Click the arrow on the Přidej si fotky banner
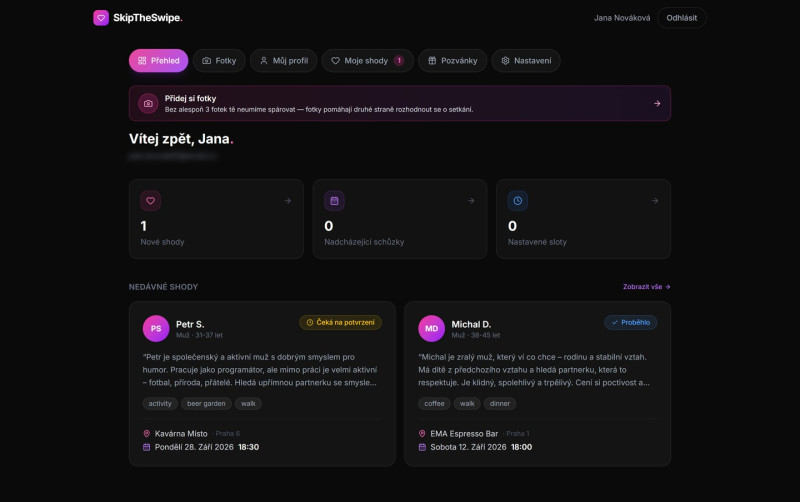This screenshot has height=502, width=800. click(x=657, y=104)
